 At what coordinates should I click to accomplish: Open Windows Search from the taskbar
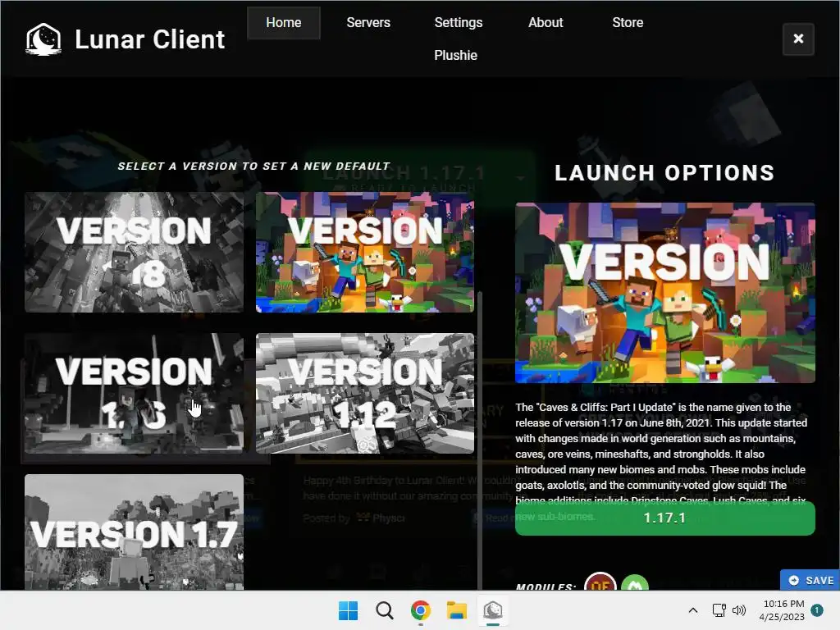(384, 610)
